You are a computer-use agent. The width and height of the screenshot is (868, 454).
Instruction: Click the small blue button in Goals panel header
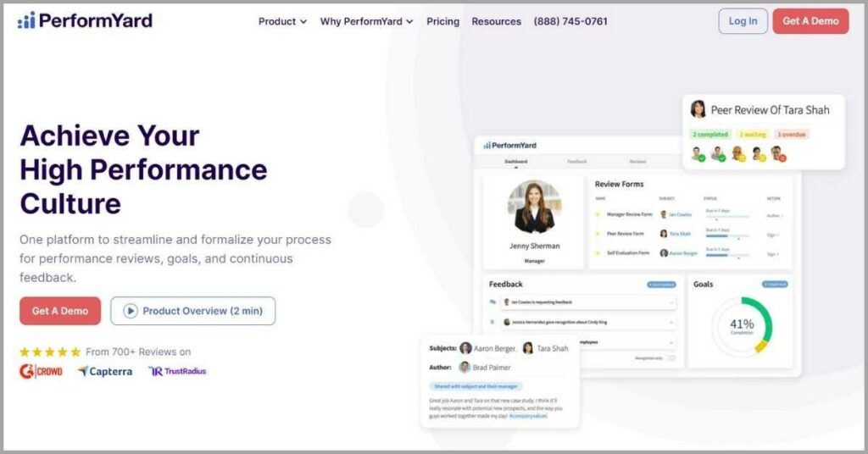pos(775,285)
